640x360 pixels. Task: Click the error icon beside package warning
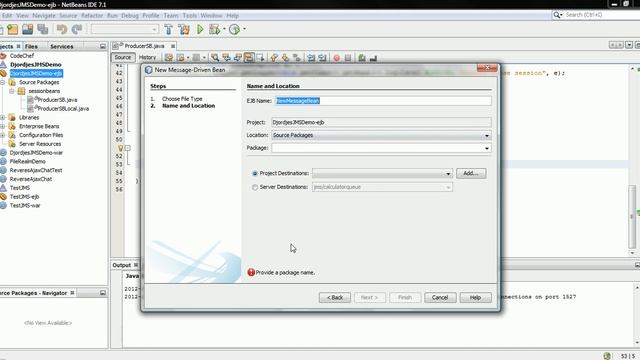coord(251,272)
